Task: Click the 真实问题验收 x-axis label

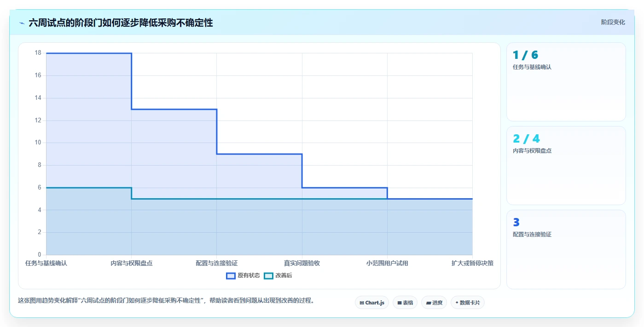Action: point(302,263)
